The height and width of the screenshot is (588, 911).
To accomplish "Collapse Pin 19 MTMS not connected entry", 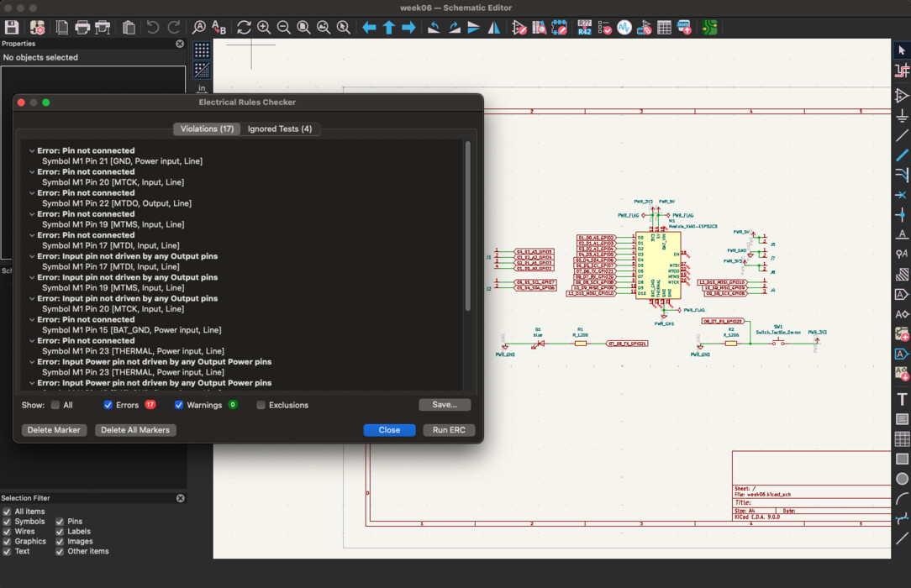I will click(x=32, y=213).
